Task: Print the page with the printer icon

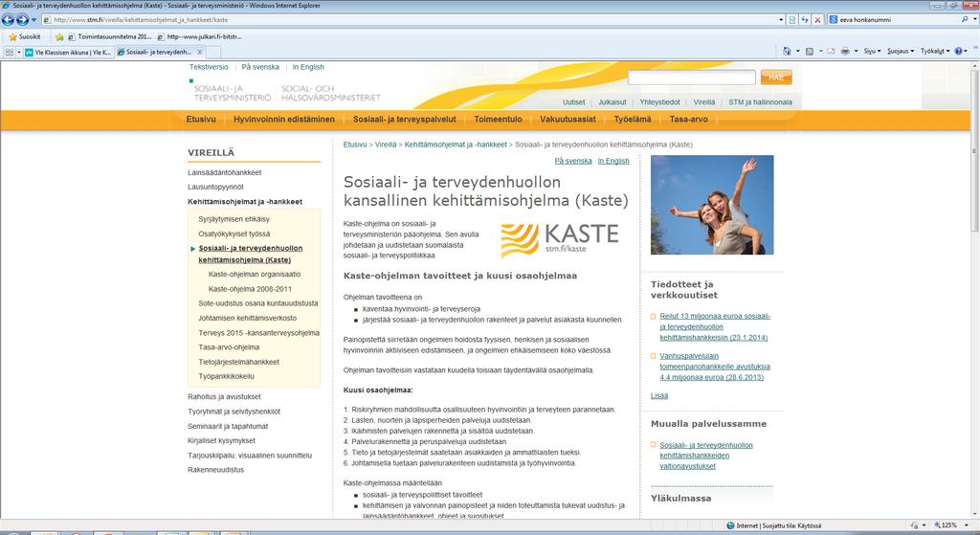Action: pos(845,52)
